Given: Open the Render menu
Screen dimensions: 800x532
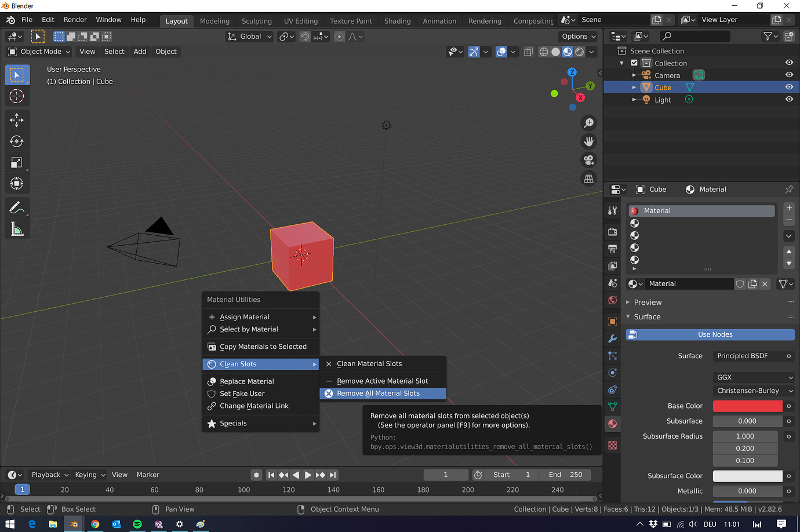Looking at the screenshot, I should [x=75, y=20].
